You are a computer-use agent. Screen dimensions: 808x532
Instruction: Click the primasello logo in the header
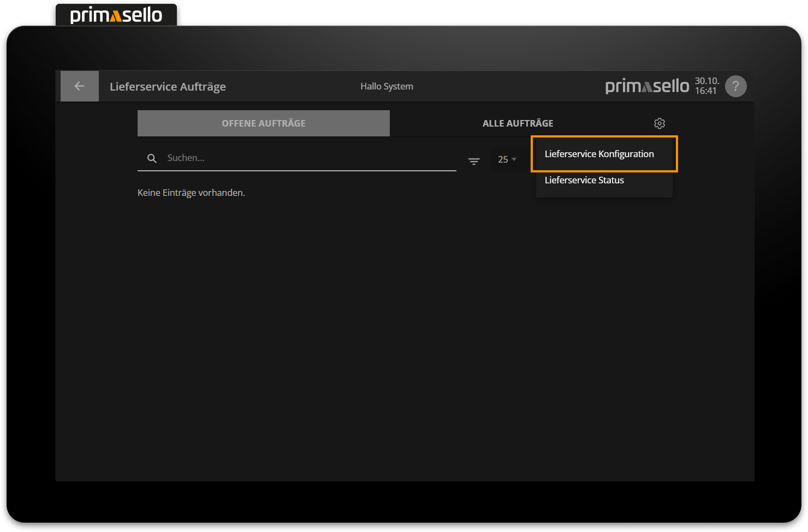pyautogui.click(x=646, y=86)
